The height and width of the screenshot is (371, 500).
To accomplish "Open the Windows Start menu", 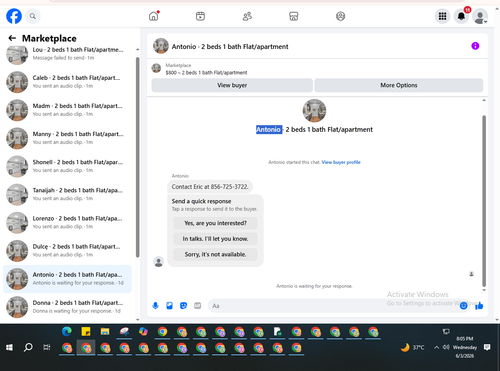I will [x=9, y=348].
